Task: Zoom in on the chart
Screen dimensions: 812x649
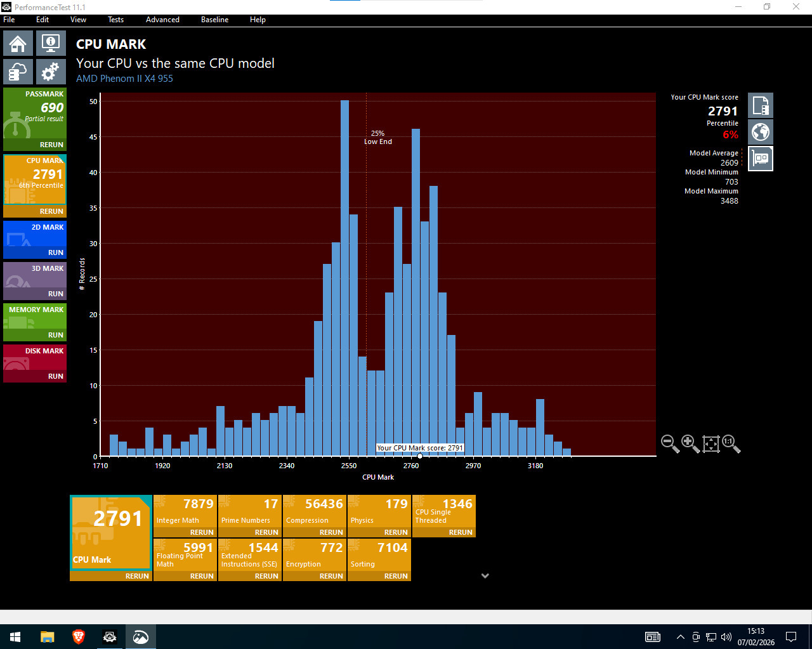Action: pyautogui.click(x=690, y=443)
